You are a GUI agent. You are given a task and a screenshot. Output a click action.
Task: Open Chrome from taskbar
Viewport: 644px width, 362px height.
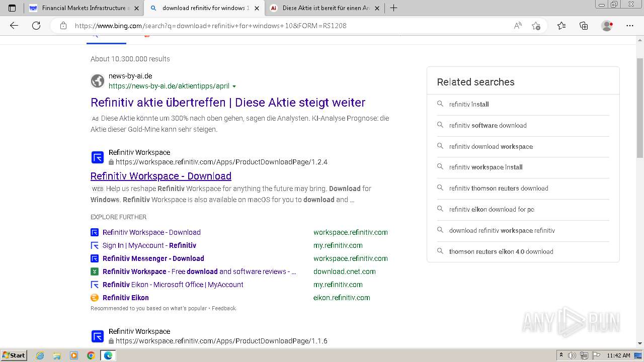coord(91,355)
